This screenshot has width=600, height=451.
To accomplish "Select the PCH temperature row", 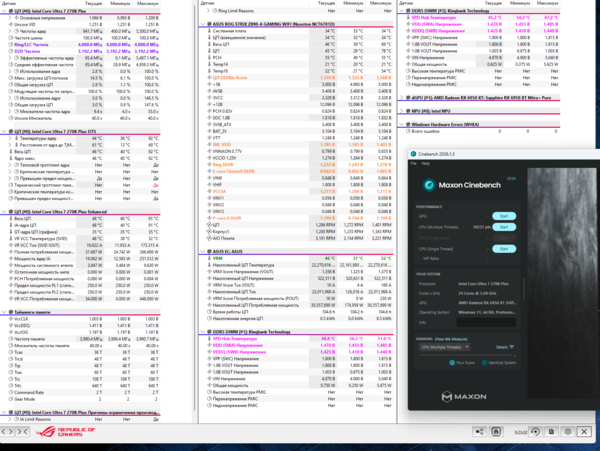I will click(x=296, y=58).
